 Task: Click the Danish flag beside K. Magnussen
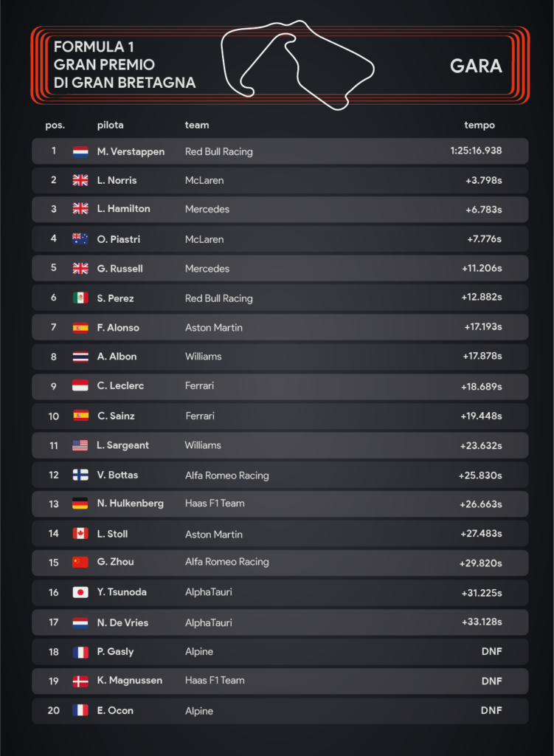[80, 681]
